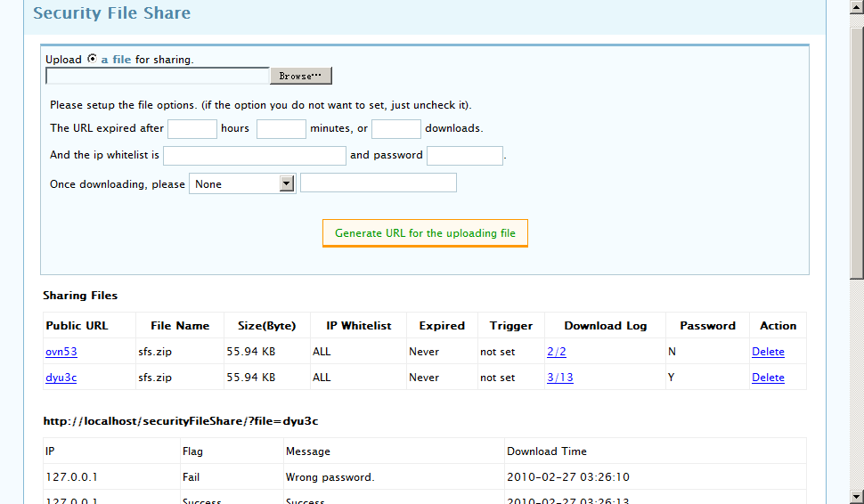Viewport: 864px width, 504px height.
Task: Click the file path input field
Action: coord(158,76)
